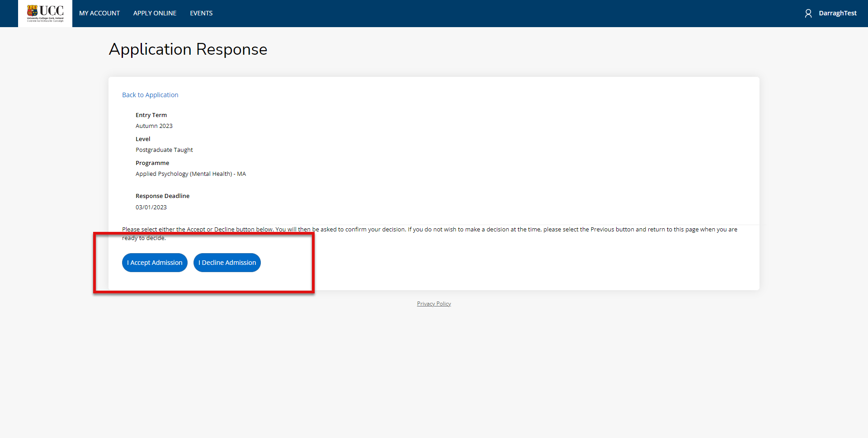Follow the Back to Application link

point(150,95)
